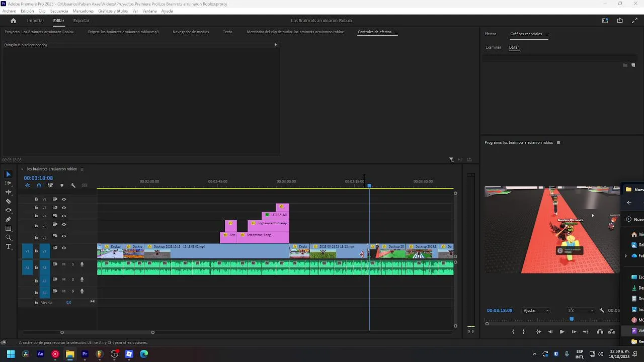Expand the effect controls timeline arrow

click(x=275, y=45)
